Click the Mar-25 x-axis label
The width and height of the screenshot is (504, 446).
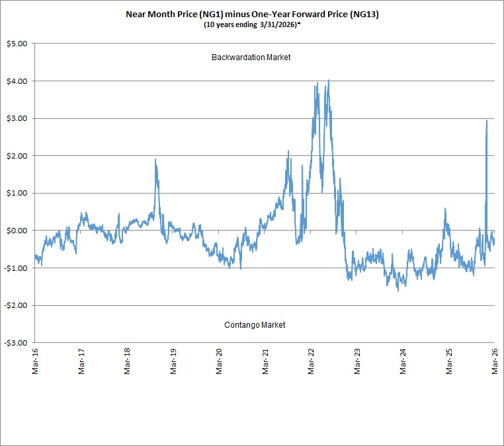tap(449, 361)
